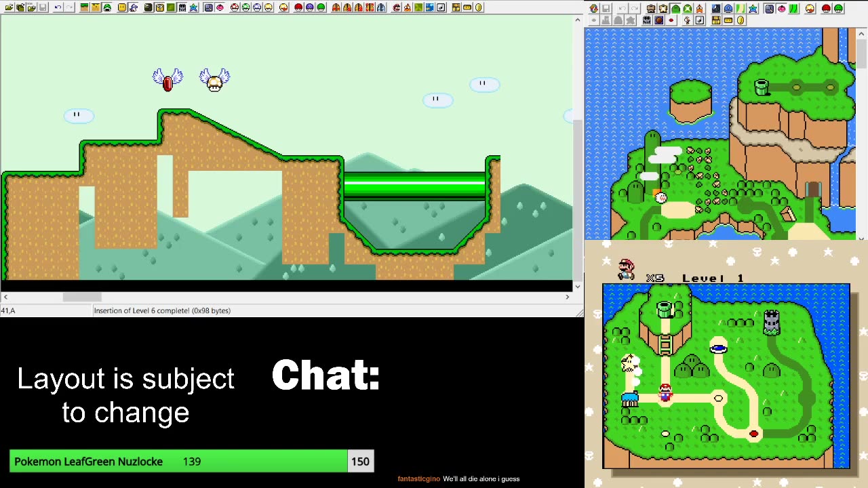Click the Pokemon LeafGreen Nuzlocke progress bar

(191, 462)
